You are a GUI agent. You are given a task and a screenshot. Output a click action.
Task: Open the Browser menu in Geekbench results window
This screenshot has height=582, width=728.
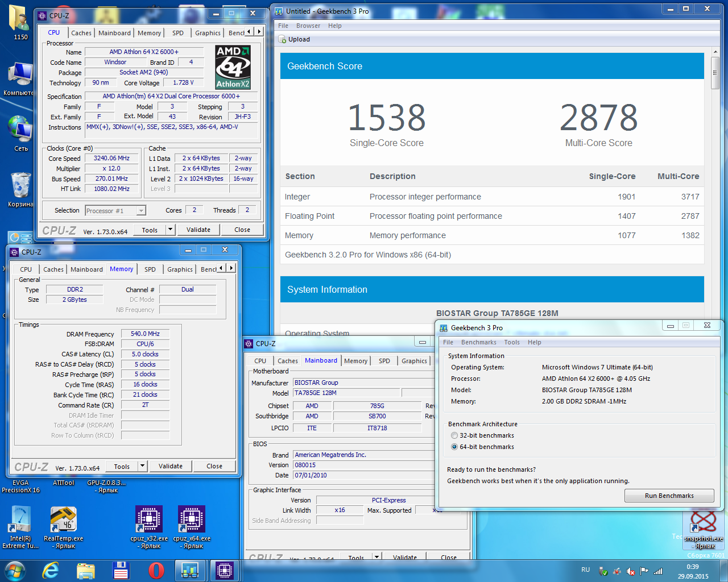pos(308,26)
